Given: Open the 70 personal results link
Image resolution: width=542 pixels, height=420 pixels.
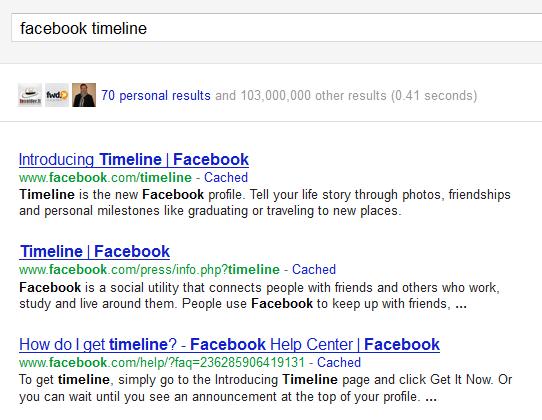Looking at the screenshot, I should [x=156, y=95].
